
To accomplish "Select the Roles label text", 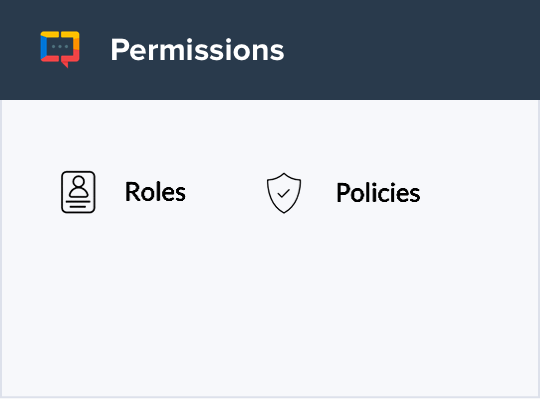I will pos(155,192).
